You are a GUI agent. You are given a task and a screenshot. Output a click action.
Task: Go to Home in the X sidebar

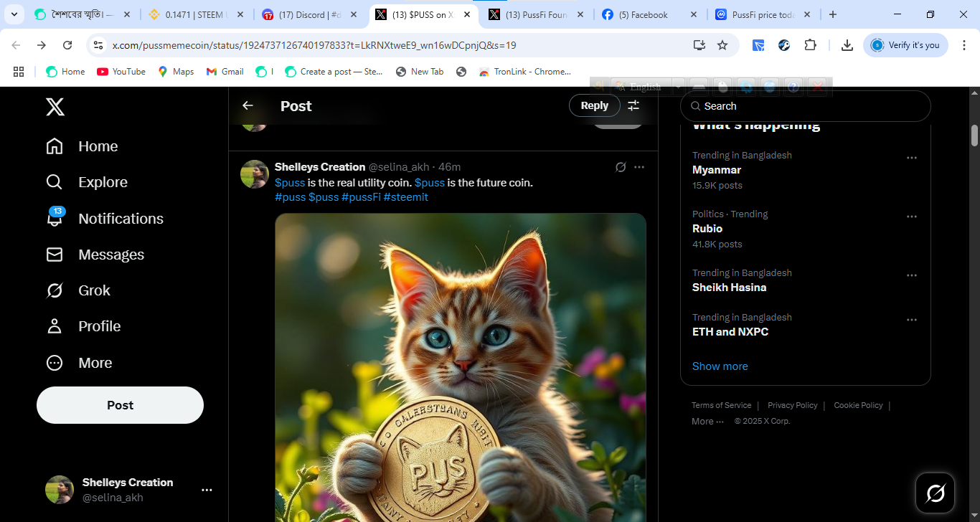tap(82, 146)
